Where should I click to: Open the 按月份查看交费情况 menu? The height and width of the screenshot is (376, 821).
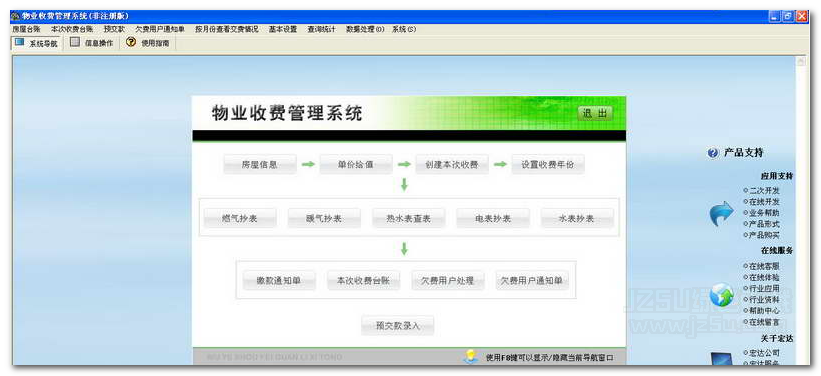(227, 29)
